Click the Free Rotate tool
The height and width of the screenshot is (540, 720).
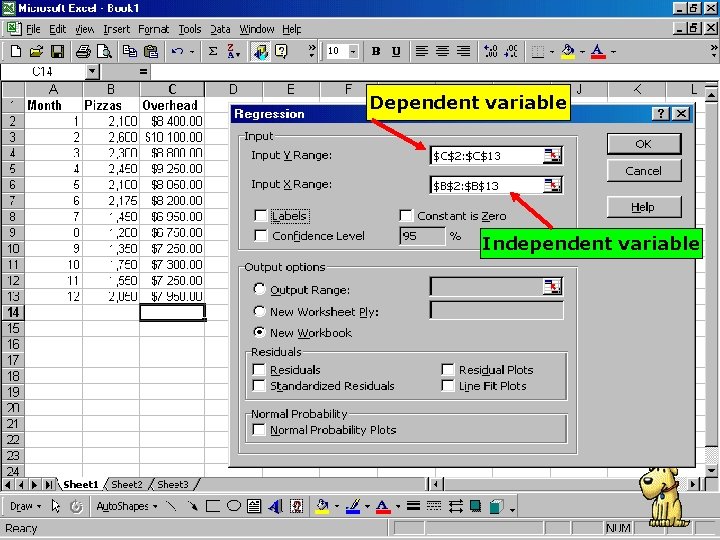pos(76,506)
